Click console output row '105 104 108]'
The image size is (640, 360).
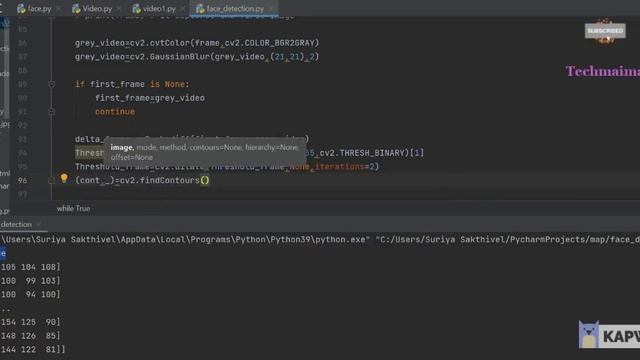(31, 267)
